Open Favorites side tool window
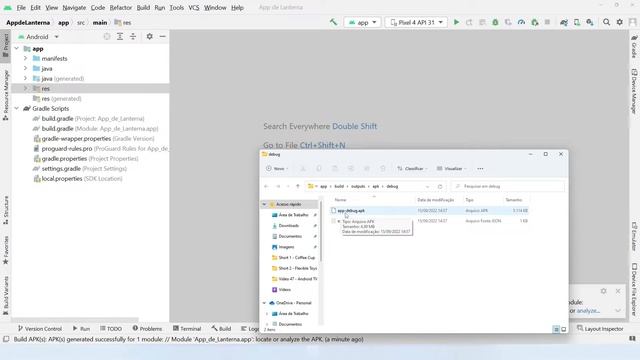This screenshot has width=640, height=360. (x=6, y=251)
